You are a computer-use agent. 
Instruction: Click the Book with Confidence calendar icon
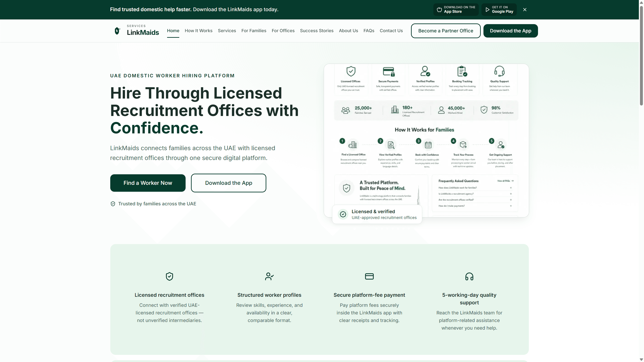[428, 145]
